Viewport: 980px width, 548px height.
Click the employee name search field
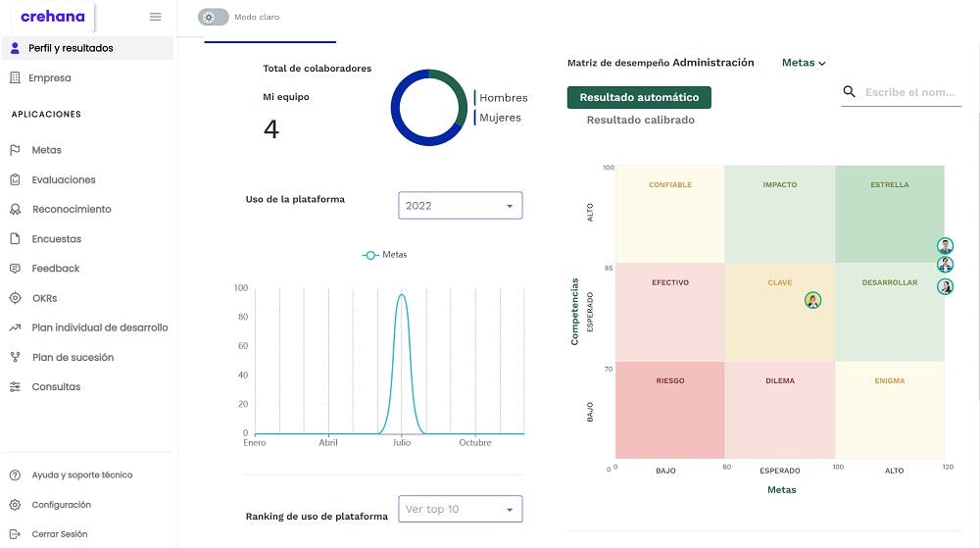(909, 92)
